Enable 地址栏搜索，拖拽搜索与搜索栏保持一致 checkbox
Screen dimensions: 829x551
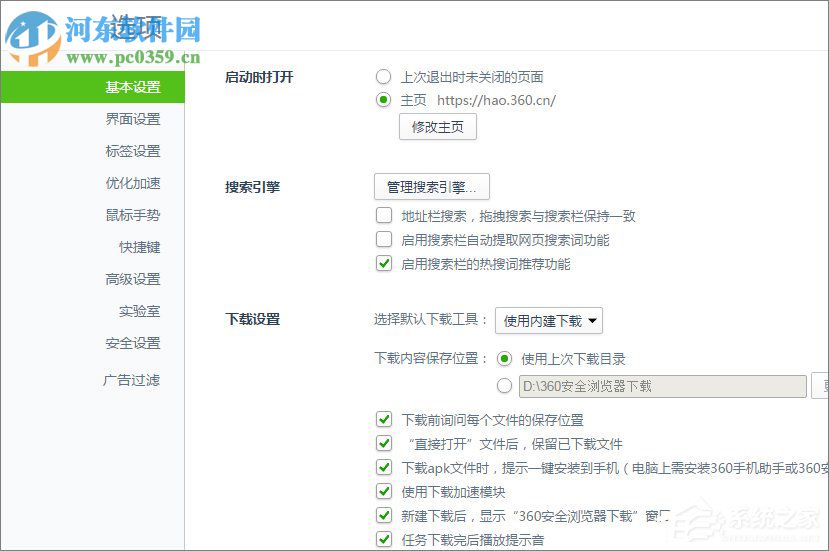click(x=384, y=215)
